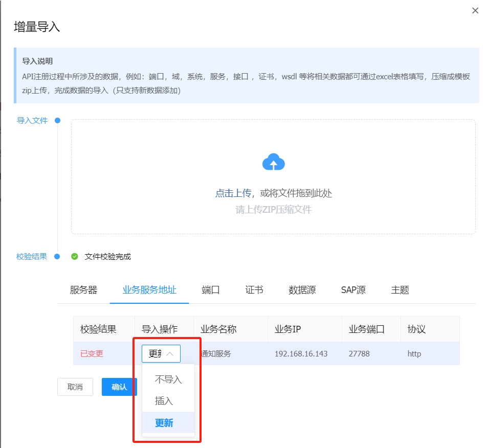This screenshot has width=487, height=448.
Task: Show the 数据源 tab
Action: tap(302, 290)
